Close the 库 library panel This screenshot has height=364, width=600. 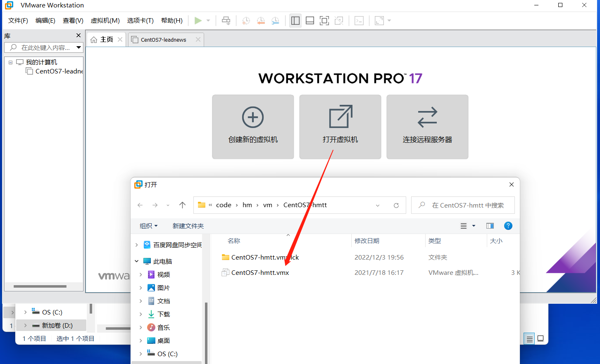click(x=79, y=35)
